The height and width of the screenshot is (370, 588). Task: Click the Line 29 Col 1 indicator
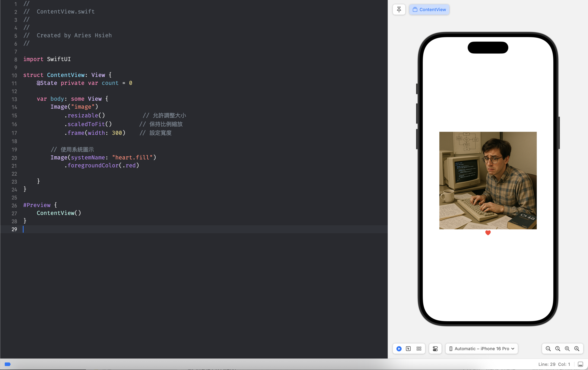point(554,364)
